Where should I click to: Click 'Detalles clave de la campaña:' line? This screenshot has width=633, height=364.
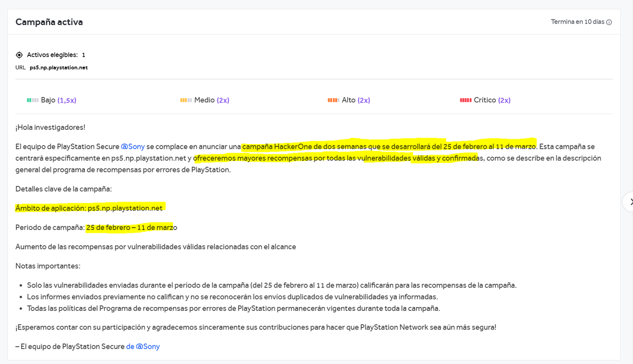pyautogui.click(x=64, y=189)
